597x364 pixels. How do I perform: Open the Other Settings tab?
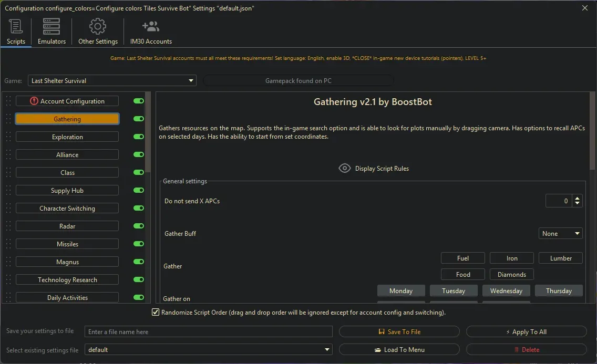pos(98,32)
